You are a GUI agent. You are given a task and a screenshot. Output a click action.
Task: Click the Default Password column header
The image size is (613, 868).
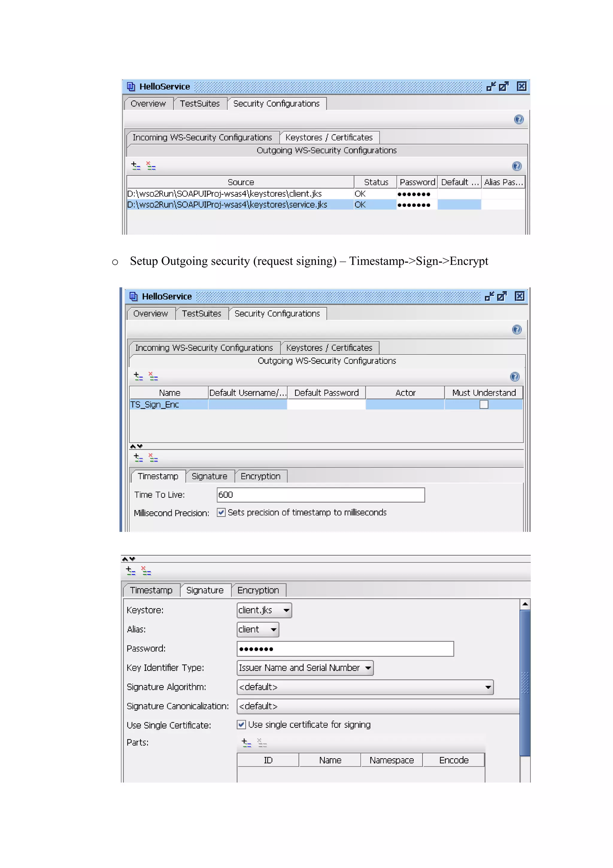(327, 393)
